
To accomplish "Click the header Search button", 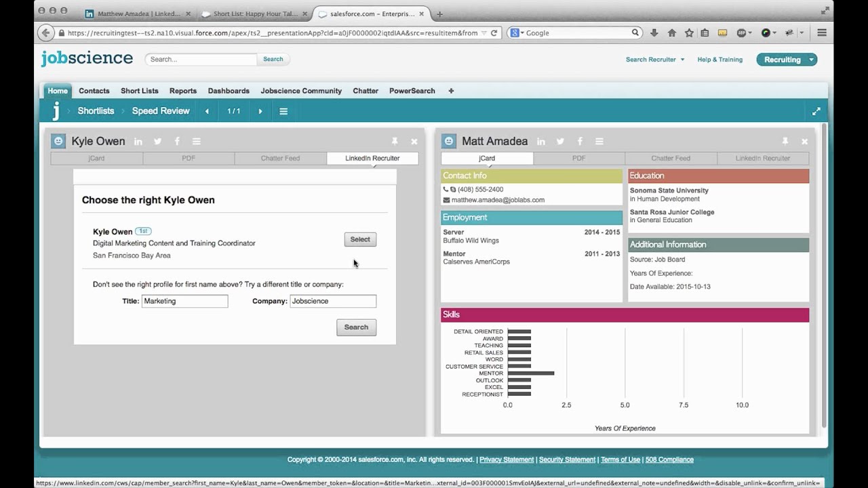I will 273,59.
